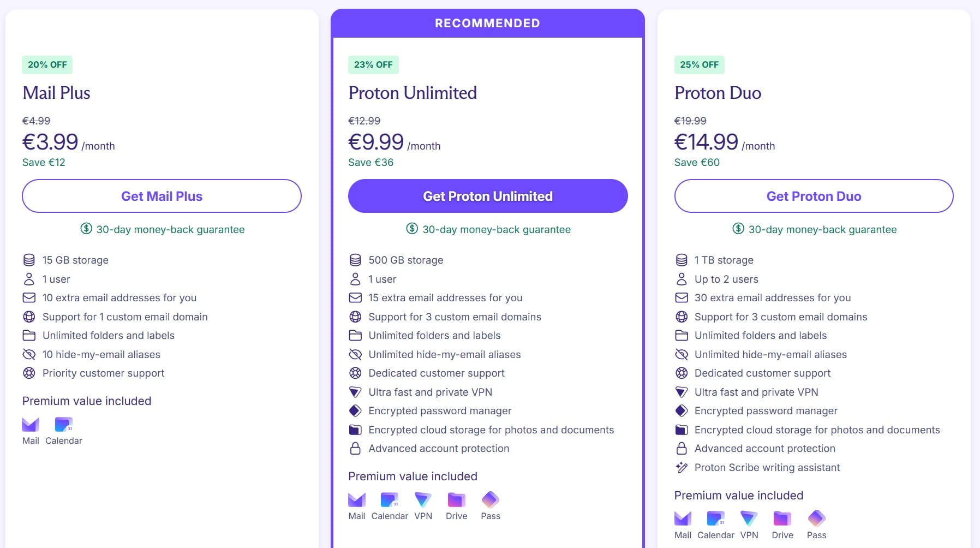Click the 20% OFF badge on Mail Plus
Viewport: 980px width, 548px height.
(47, 64)
